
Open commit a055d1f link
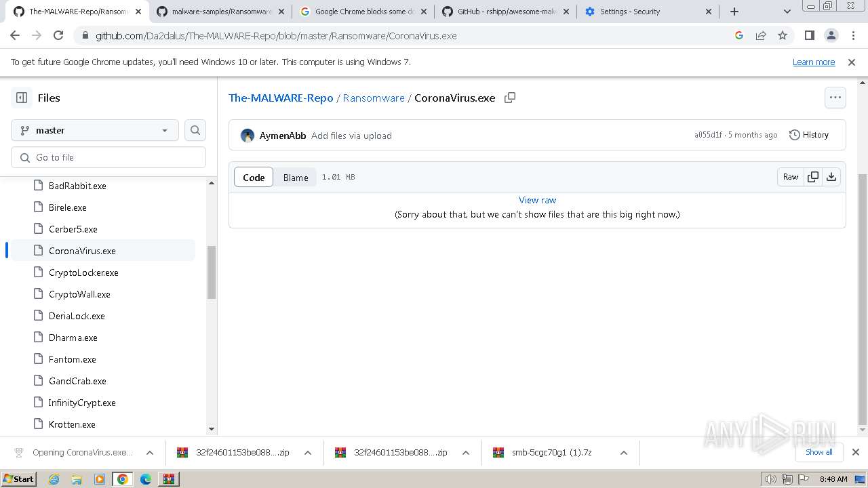709,135
